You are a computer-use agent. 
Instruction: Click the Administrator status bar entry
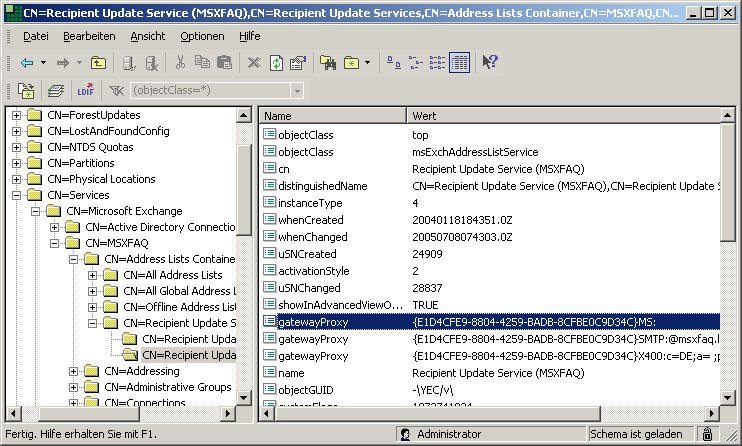click(490, 434)
